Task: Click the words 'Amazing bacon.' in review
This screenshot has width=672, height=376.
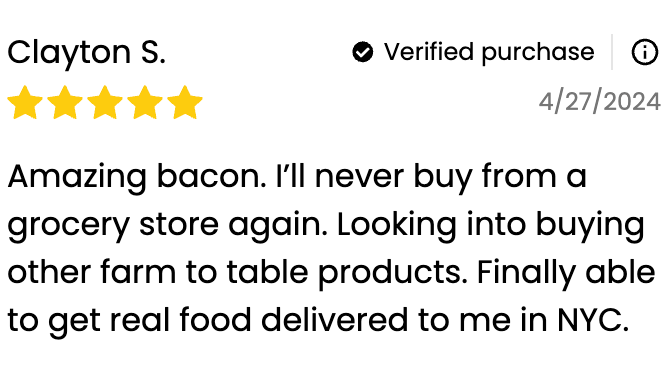Action: point(137,177)
